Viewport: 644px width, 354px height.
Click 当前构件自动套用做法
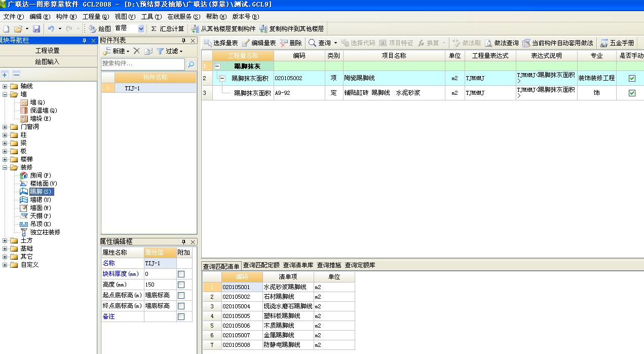pyautogui.click(x=558, y=43)
